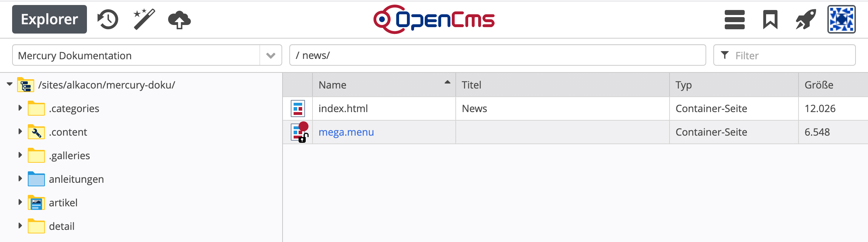The height and width of the screenshot is (242, 868).
Task: Open the magic wand new-resource wizard
Action: click(x=144, y=19)
